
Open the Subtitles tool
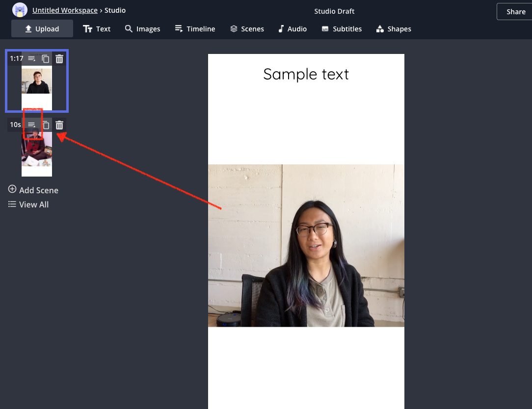[342, 29]
